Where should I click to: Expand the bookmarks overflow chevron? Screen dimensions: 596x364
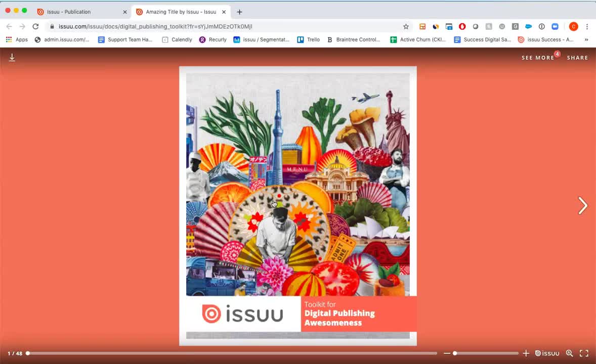(x=586, y=39)
